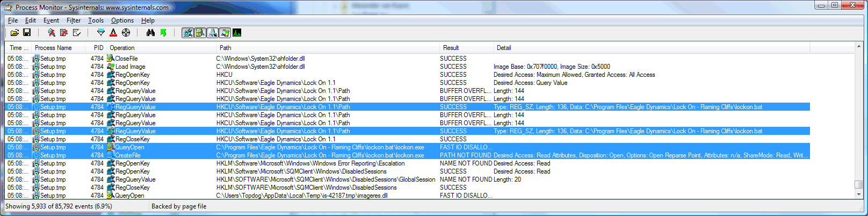Toggle Show Profiling Events graph button
The height and width of the screenshot is (216, 868).
tap(237, 33)
